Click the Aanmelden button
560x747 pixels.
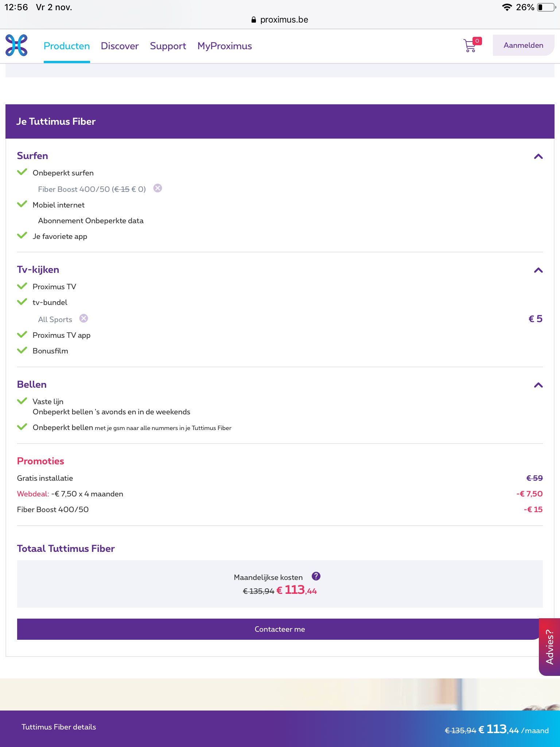524,45
